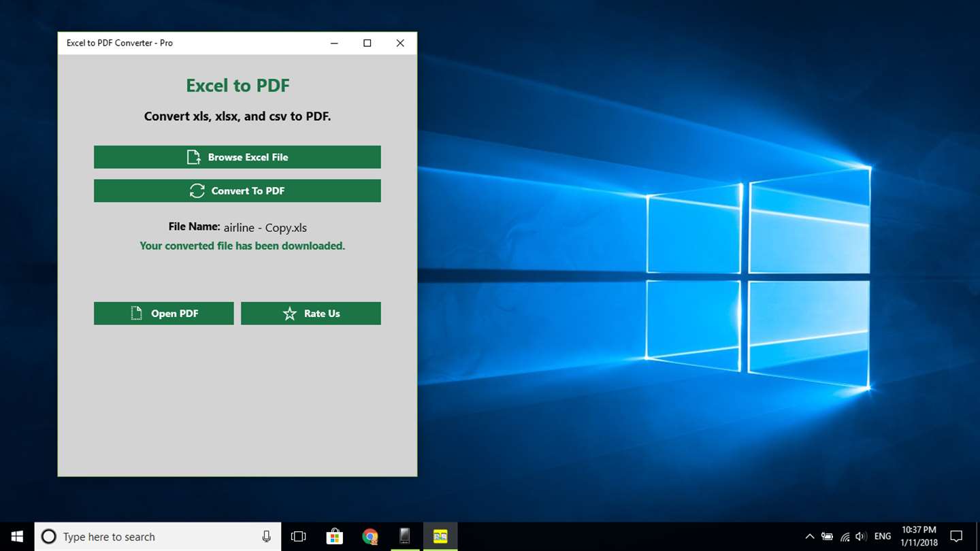
Task: Click into Type here to search box
Action: [x=158, y=537]
